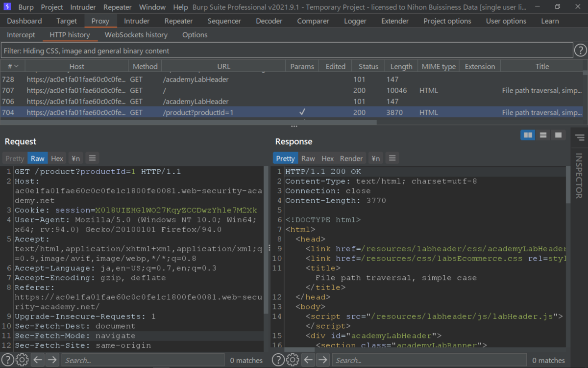Open the Project menu
This screenshot has width=588, height=368.
[52, 7]
